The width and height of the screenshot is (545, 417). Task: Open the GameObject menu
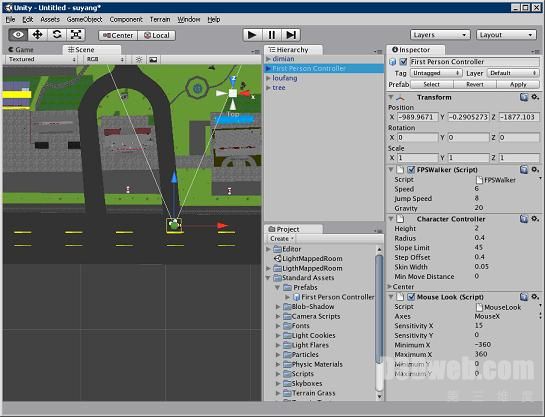84,19
